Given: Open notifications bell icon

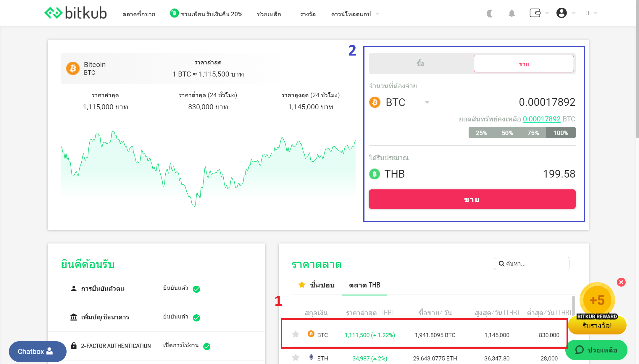Looking at the screenshot, I should pyautogui.click(x=512, y=13).
